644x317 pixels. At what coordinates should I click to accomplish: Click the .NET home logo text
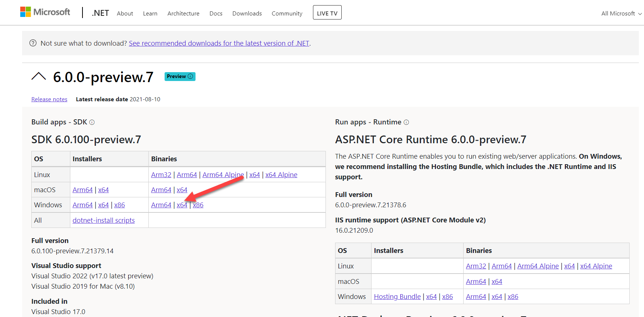(x=100, y=13)
